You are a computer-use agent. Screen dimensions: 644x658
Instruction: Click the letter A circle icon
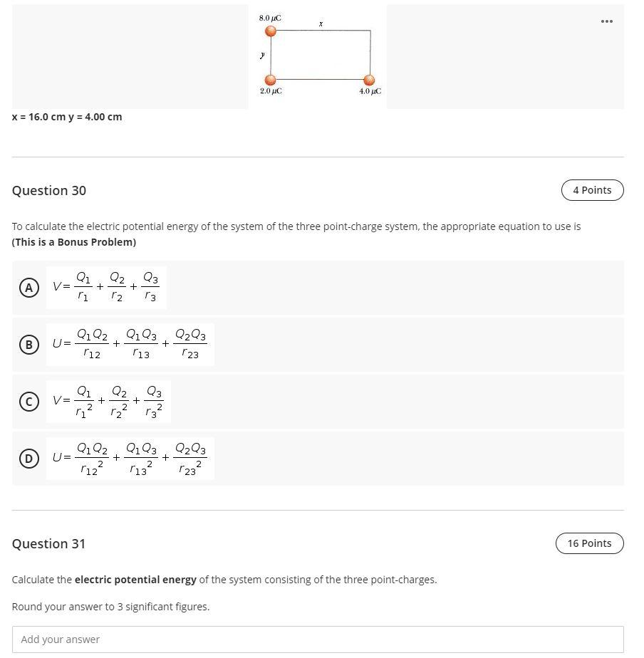(28, 287)
